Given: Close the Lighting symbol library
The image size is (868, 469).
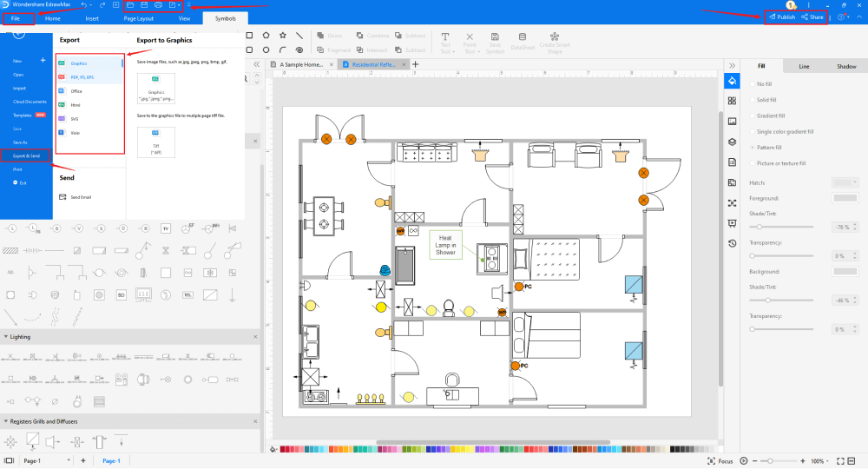Looking at the screenshot, I should coord(255,337).
